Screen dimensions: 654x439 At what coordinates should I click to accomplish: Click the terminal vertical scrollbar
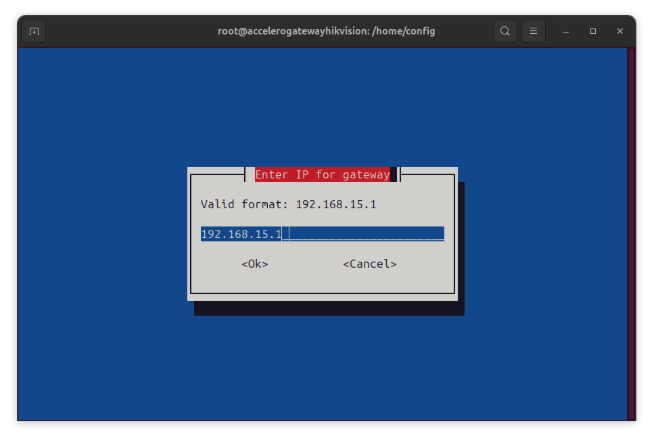[631, 234]
